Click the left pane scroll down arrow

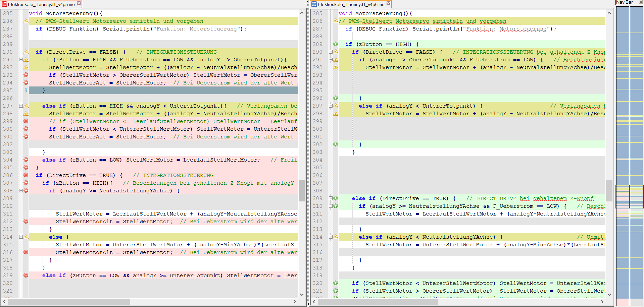coord(302,295)
